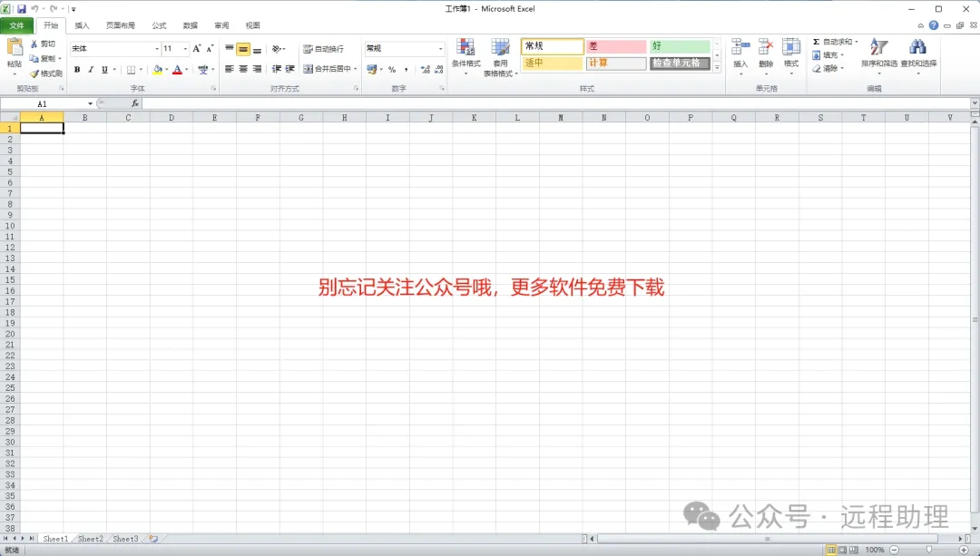Screen dimensions: 980x556
Task: Apply the red font color
Action: click(x=178, y=69)
